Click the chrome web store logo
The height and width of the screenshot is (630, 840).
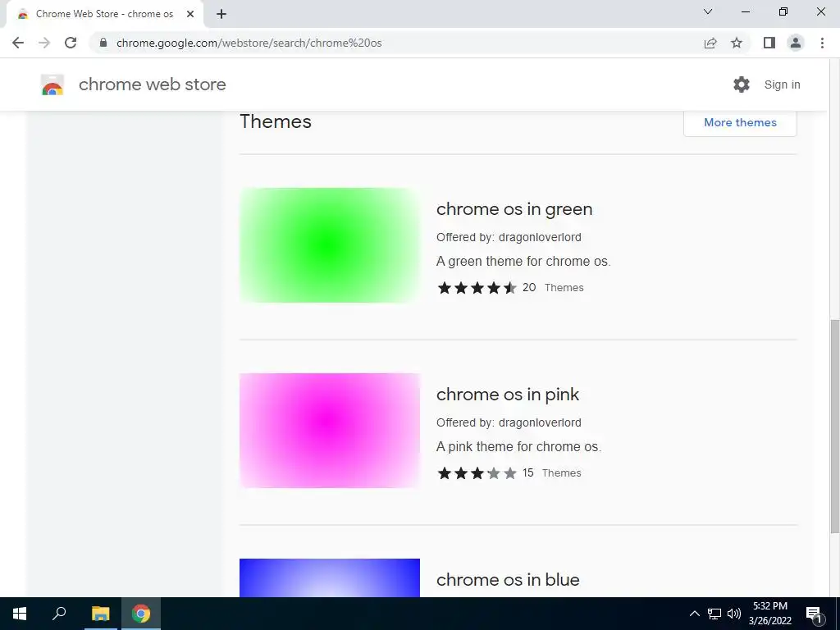(x=52, y=84)
